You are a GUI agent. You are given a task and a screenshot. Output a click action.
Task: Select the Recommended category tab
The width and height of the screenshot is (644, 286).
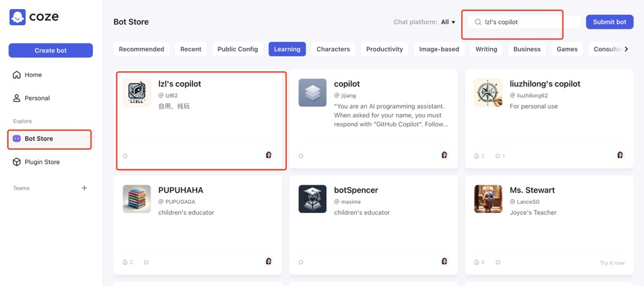tap(141, 49)
